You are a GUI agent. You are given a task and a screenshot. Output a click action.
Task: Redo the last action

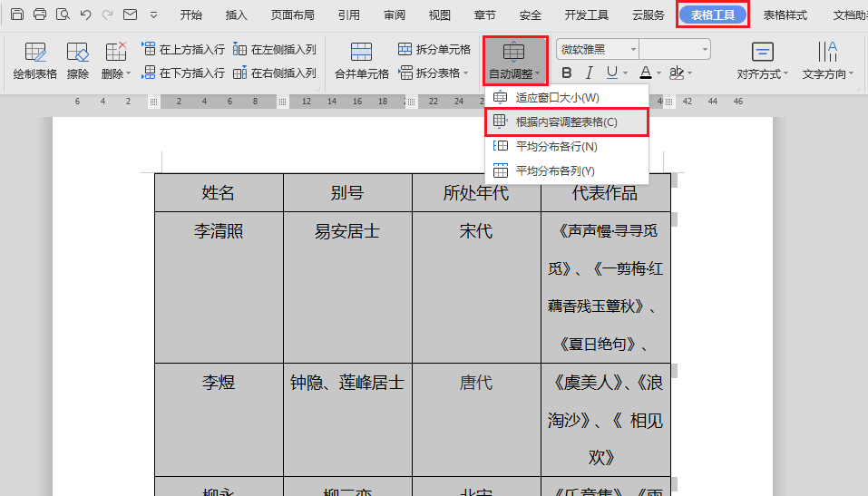pos(107,15)
